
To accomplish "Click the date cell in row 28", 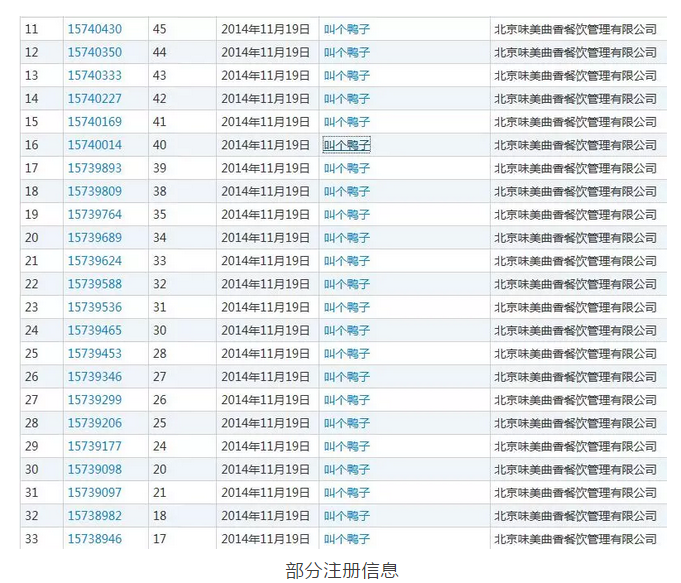I will click(265, 423).
